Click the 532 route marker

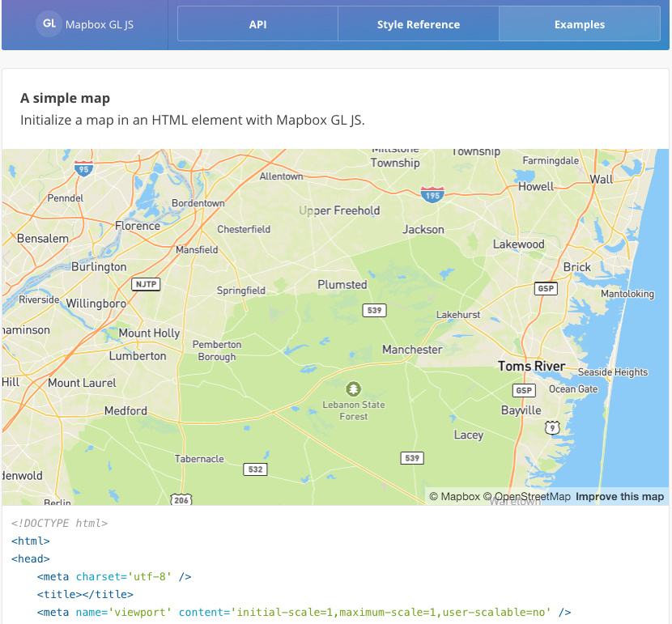pyautogui.click(x=255, y=469)
